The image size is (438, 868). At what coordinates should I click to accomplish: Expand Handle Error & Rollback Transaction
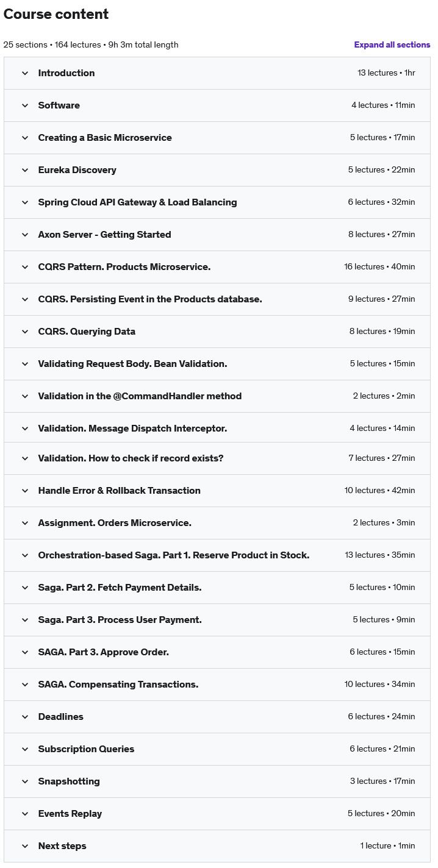coord(119,491)
